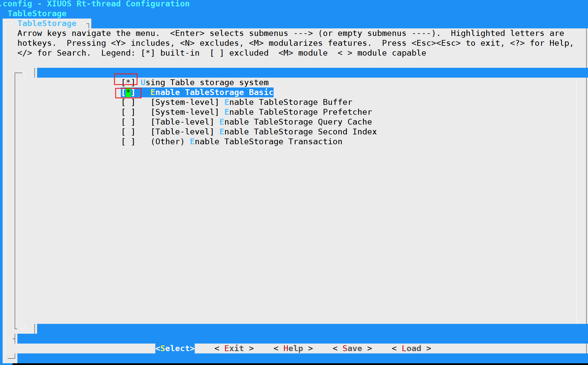Image resolution: width=588 pixels, height=365 pixels.
Task: Click the Load button
Action: pos(412,348)
